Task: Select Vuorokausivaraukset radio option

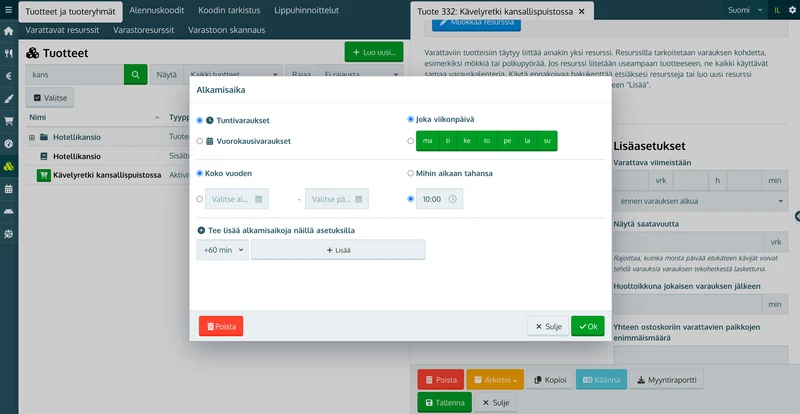Action: point(199,141)
